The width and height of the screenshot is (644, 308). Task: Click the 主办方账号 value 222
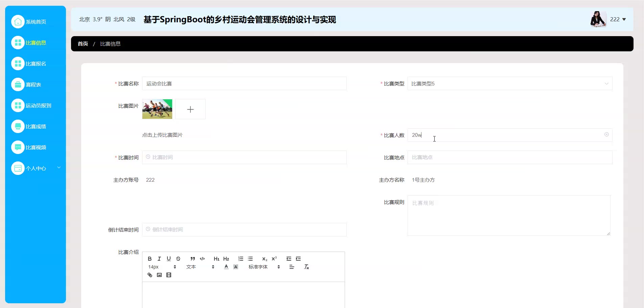[150, 180]
